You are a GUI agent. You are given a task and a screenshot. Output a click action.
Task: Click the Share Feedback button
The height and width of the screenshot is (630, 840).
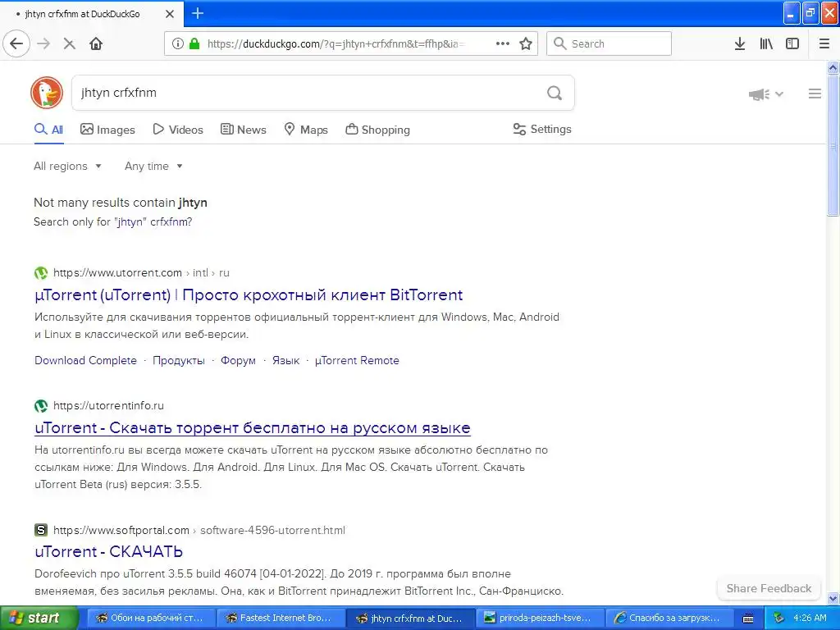(x=769, y=588)
